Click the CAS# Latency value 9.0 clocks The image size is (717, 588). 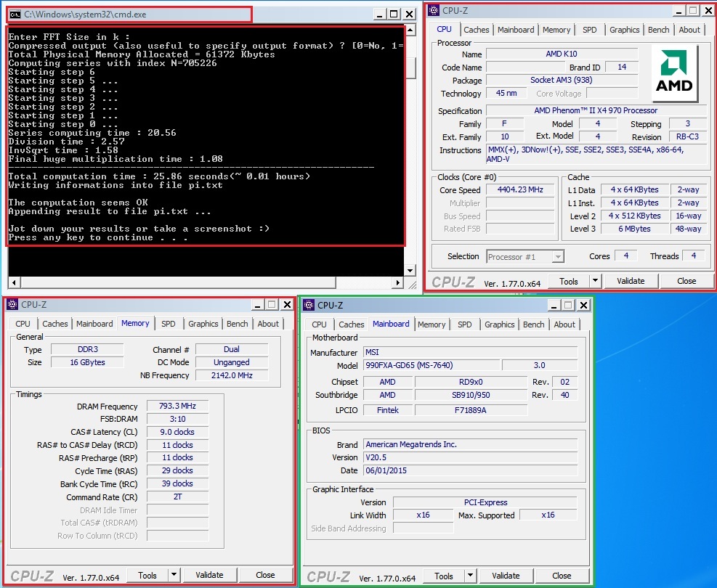click(x=177, y=432)
